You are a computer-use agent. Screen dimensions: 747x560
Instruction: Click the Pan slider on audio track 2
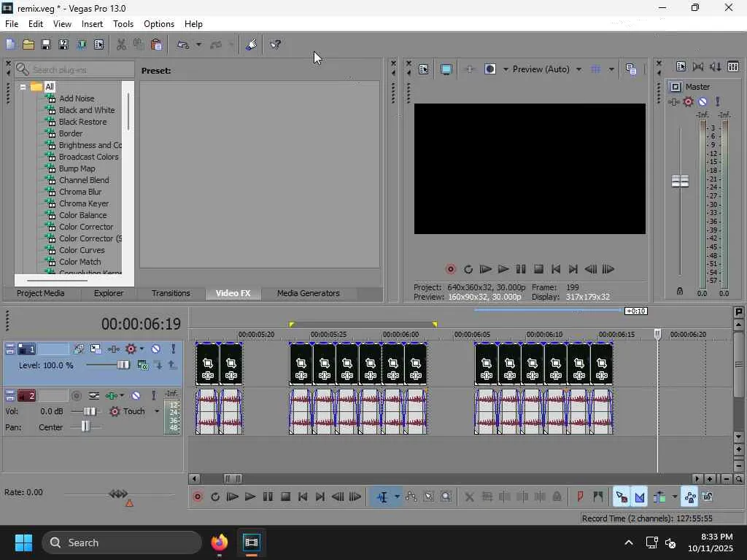[85, 427]
